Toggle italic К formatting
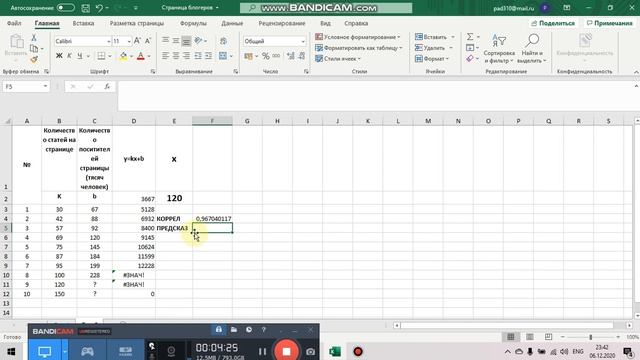Viewport: 640px width, 360px height. pos(69,56)
